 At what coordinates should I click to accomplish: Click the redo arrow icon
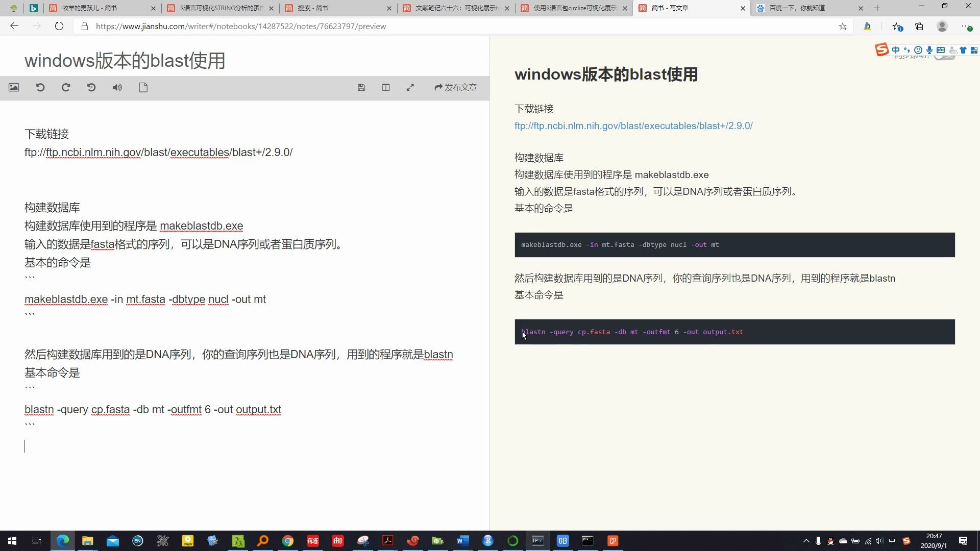pyautogui.click(x=66, y=87)
